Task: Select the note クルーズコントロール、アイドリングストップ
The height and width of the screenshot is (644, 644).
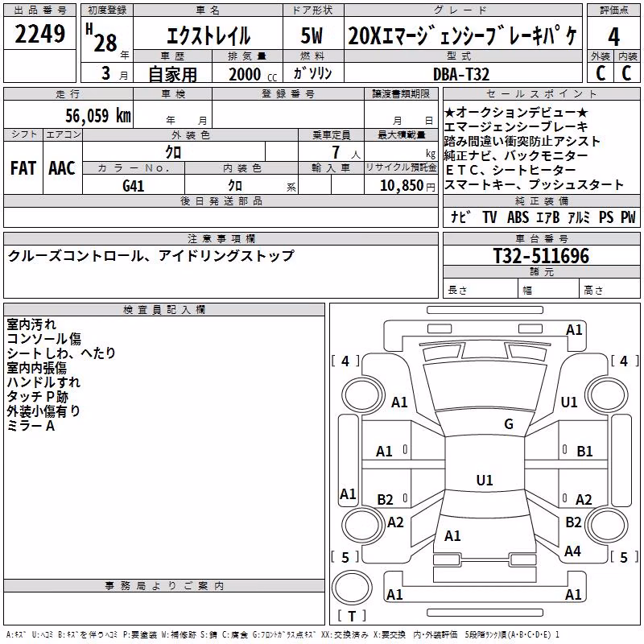Action: pos(151,256)
